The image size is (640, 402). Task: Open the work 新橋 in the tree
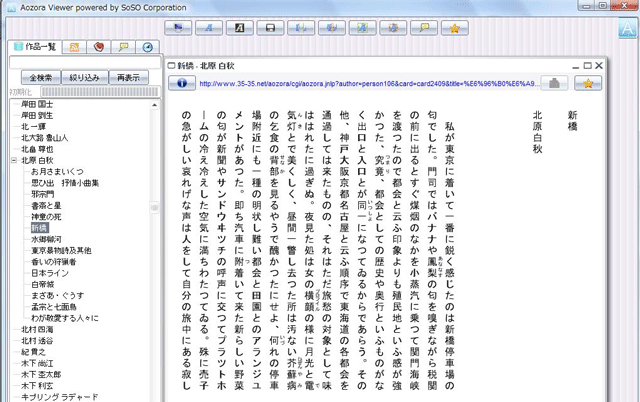40,228
